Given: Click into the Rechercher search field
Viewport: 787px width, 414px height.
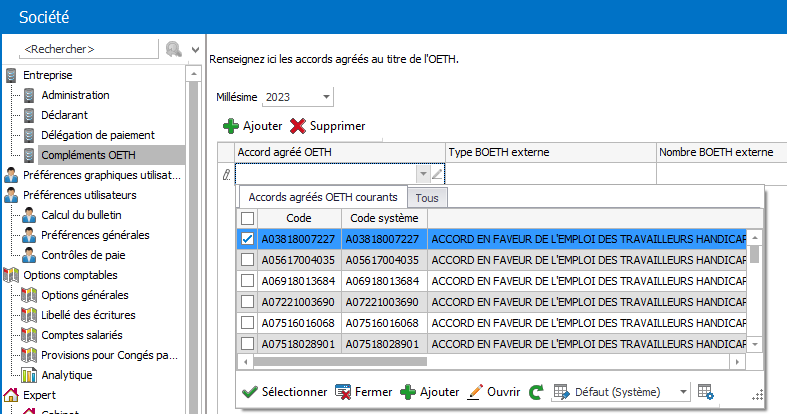Looking at the screenshot, I should 88,49.
